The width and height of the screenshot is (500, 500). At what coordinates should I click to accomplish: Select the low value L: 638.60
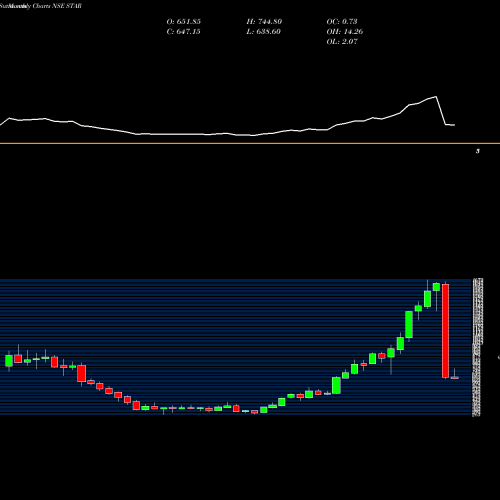click(264, 32)
